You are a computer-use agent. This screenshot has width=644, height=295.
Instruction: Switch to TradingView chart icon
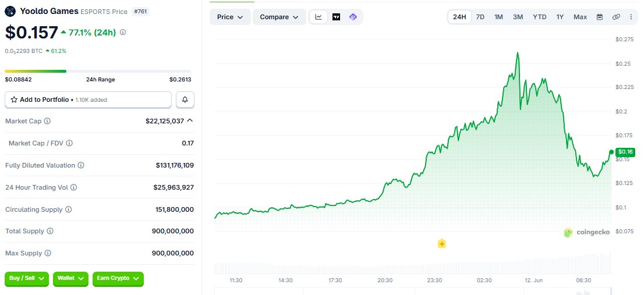336,17
